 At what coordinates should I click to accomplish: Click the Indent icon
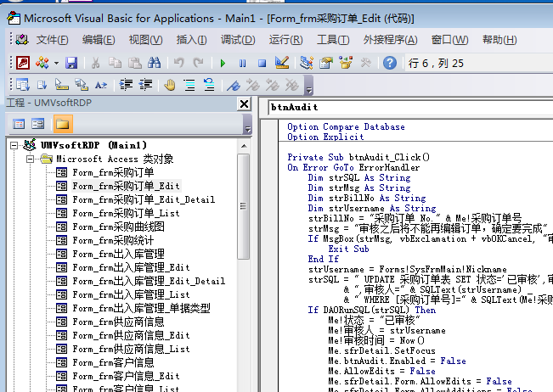[x=126, y=85]
